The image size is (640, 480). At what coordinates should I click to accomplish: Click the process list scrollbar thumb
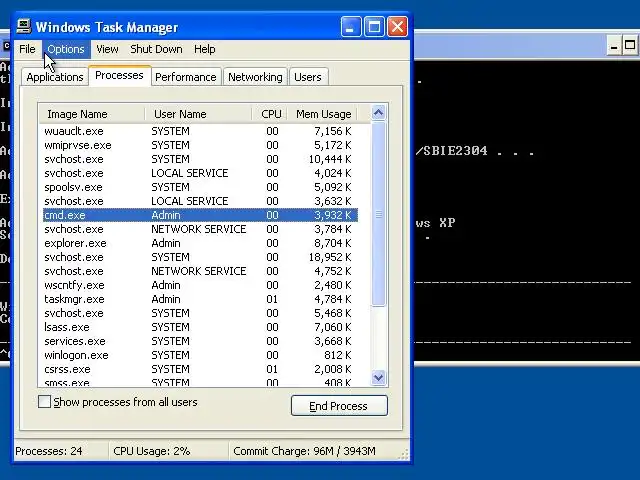[378, 214]
